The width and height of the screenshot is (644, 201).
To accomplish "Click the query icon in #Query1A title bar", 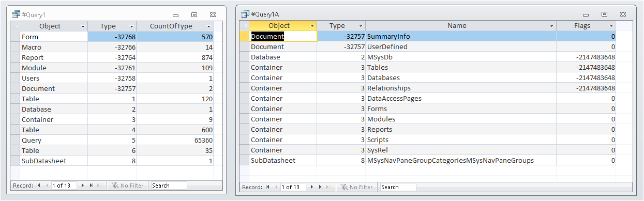I will 245,13.
